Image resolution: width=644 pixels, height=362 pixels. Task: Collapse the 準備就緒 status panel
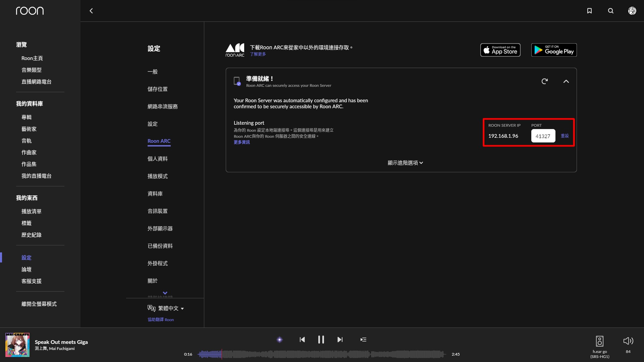click(x=566, y=81)
